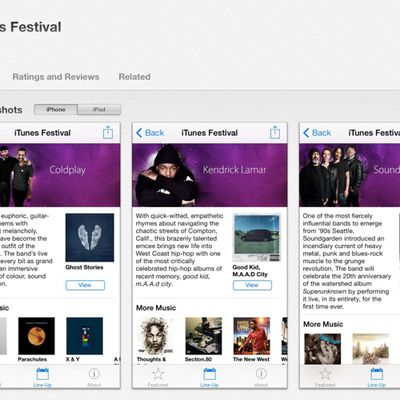Select X & Y album thumbnail
This screenshot has width=400, height=400.
click(85, 336)
